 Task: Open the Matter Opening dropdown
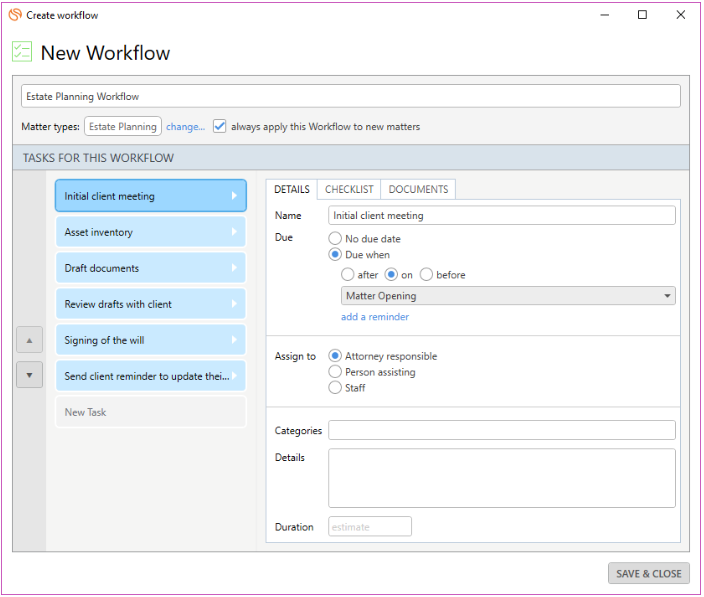tap(508, 296)
